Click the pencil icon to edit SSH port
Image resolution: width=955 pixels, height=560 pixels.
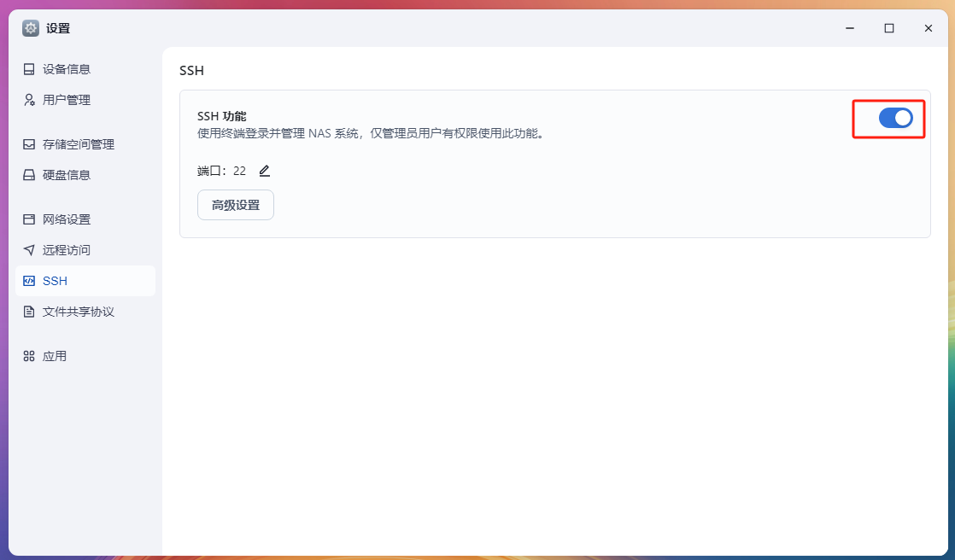[263, 171]
